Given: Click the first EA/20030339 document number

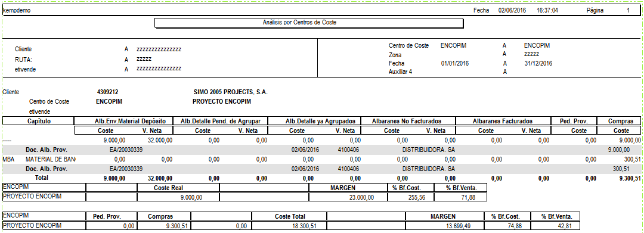Looking at the screenshot, I should 126,150.
